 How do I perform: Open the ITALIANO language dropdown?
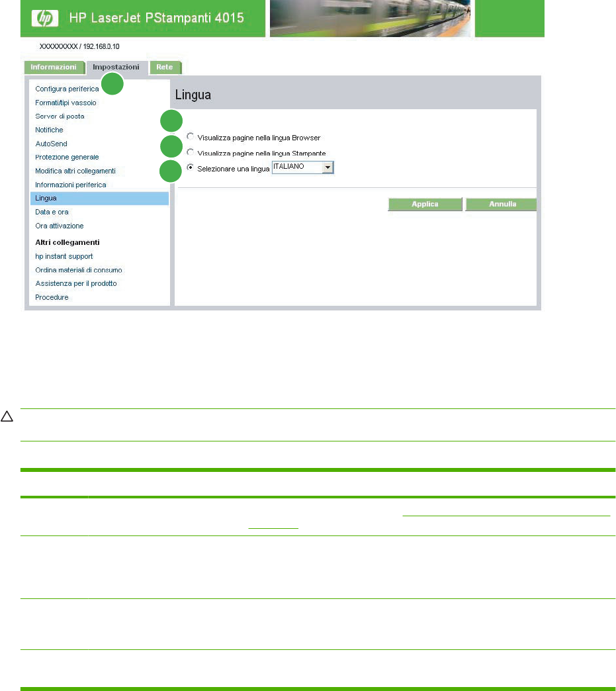tap(303, 167)
